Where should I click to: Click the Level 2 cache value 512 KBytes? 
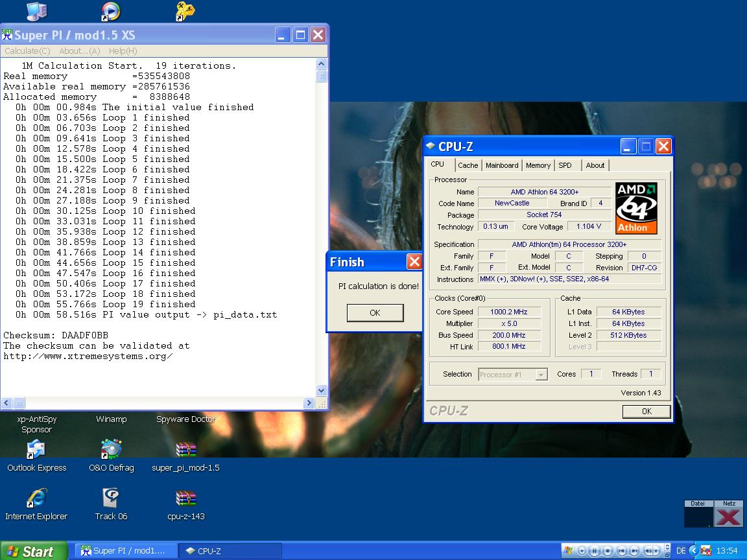[628, 335]
